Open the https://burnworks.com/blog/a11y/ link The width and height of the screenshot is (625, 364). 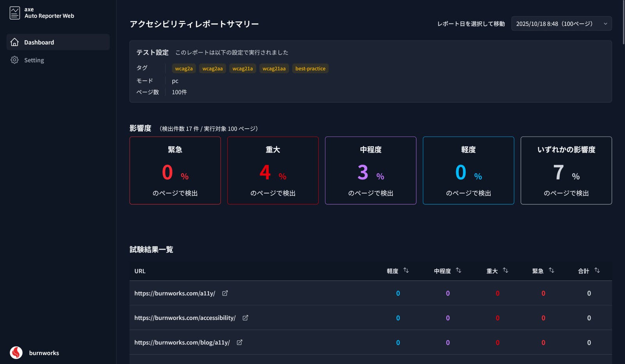coord(182,343)
